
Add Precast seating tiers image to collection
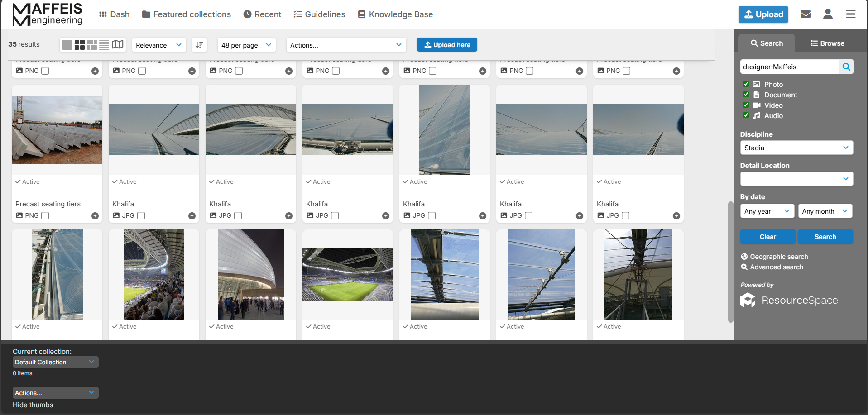pyautogui.click(x=95, y=216)
